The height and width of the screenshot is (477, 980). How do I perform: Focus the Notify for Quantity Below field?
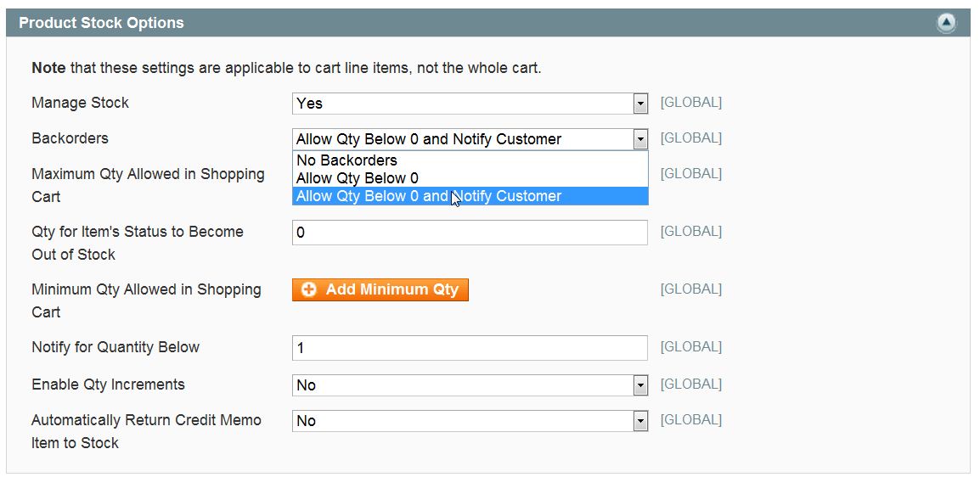470,348
